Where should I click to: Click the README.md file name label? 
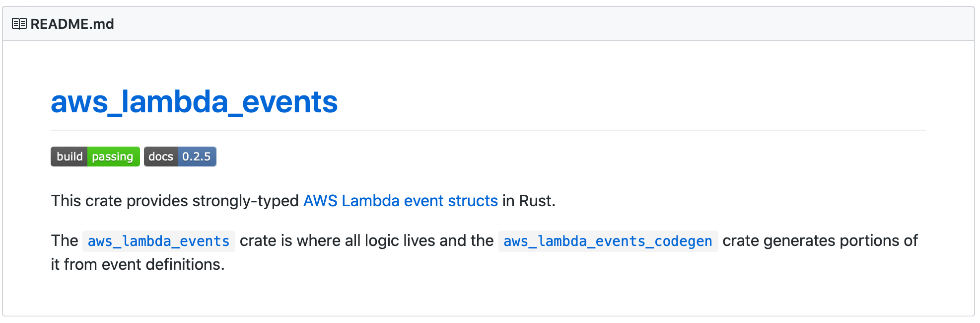(x=72, y=24)
